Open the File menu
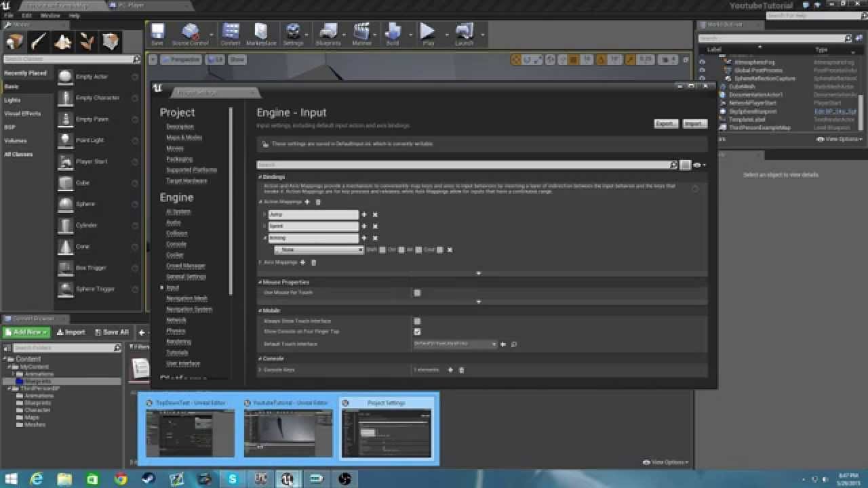868x488 pixels. [9, 15]
